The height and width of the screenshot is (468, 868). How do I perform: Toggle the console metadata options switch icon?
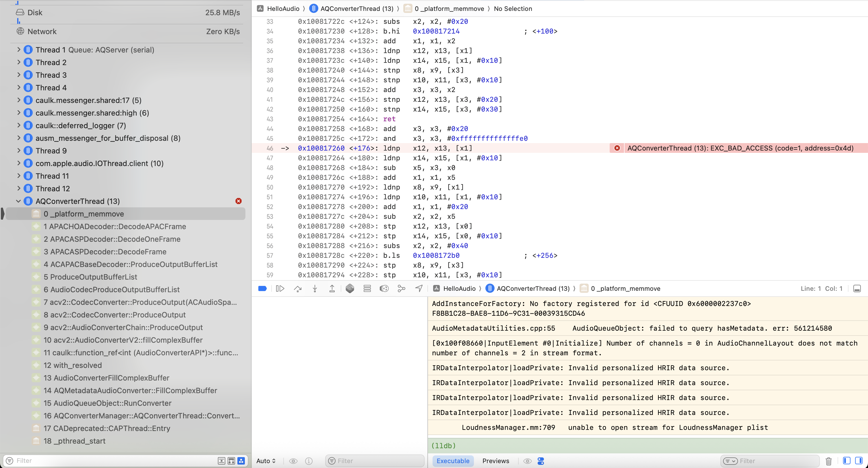tap(540, 461)
